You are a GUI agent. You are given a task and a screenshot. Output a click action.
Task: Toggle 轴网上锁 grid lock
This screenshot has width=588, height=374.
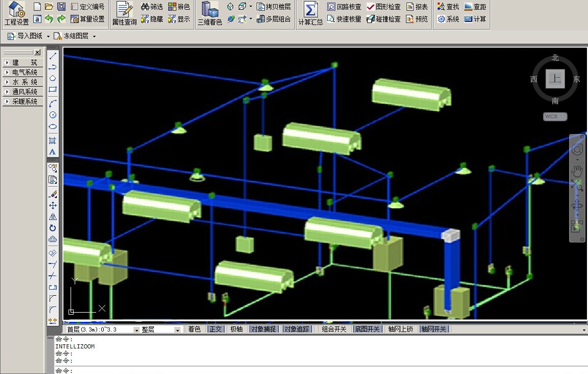tap(400, 329)
